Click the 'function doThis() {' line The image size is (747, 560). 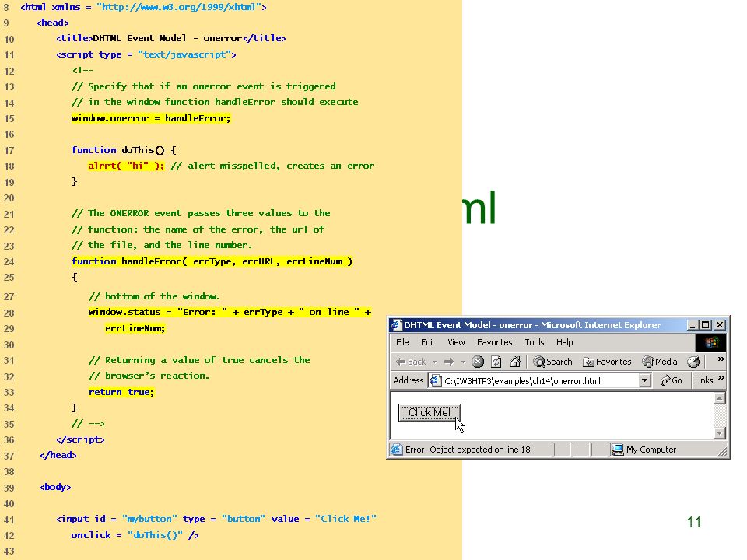[124, 150]
